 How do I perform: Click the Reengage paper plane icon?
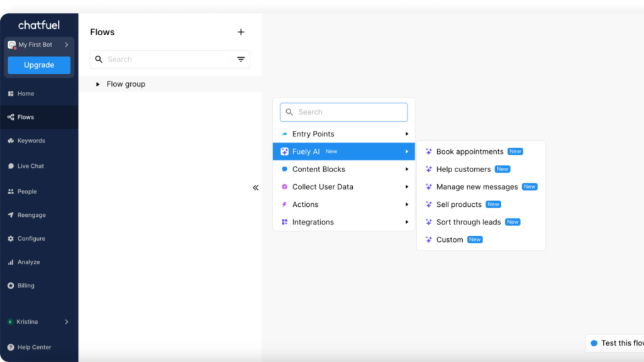11,215
